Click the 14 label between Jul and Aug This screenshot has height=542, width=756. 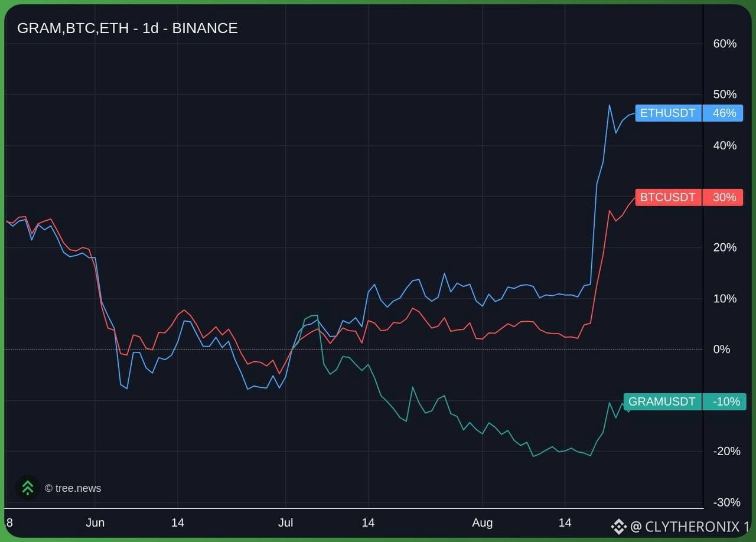point(368,523)
